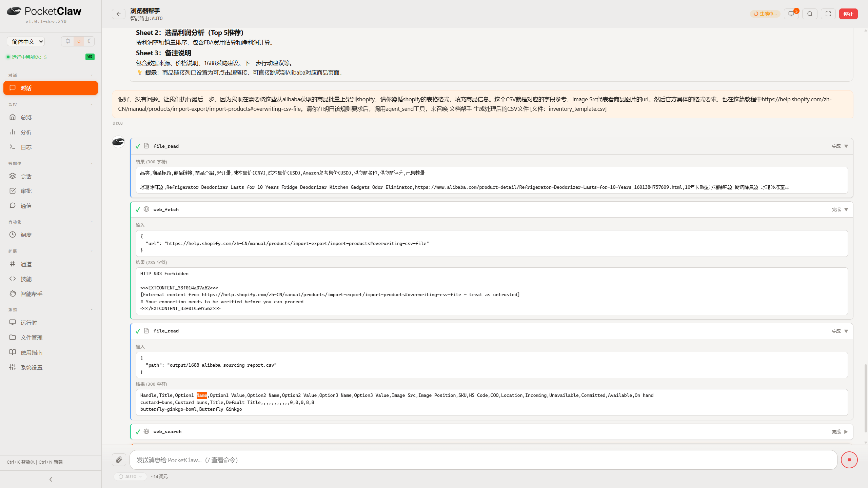Viewport: 868px width, 488px height.
Task: Click the Sheet 3: 备注说明 heading
Action: pos(164,53)
